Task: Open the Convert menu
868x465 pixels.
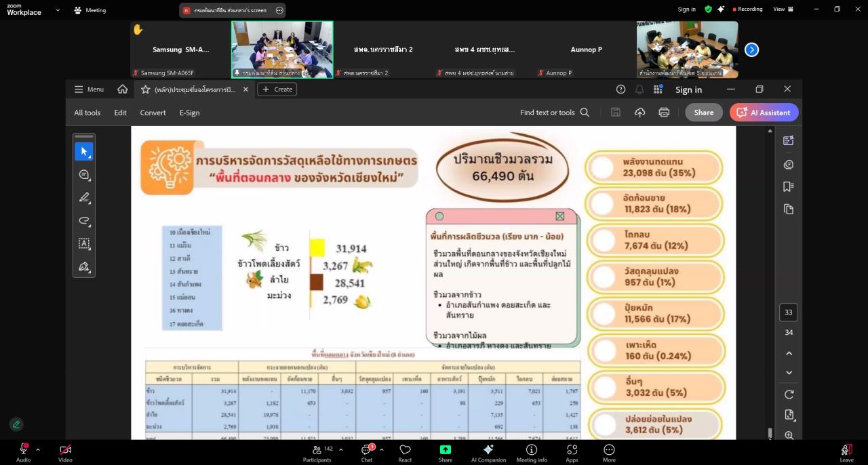Action: (x=153, y=113)
